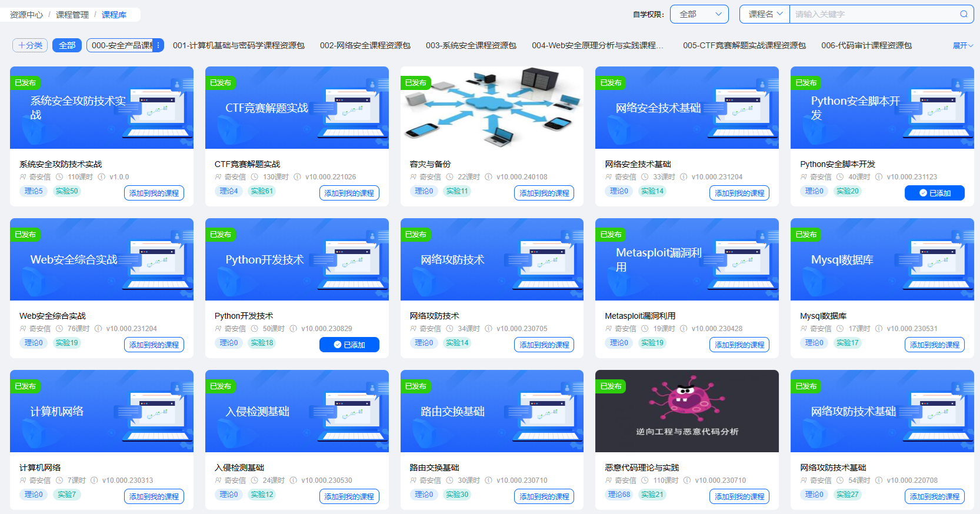The height and width of the screenshot is (514, 980).
Task: Click course title 入侵检测基础
Action: pos(239,468)
